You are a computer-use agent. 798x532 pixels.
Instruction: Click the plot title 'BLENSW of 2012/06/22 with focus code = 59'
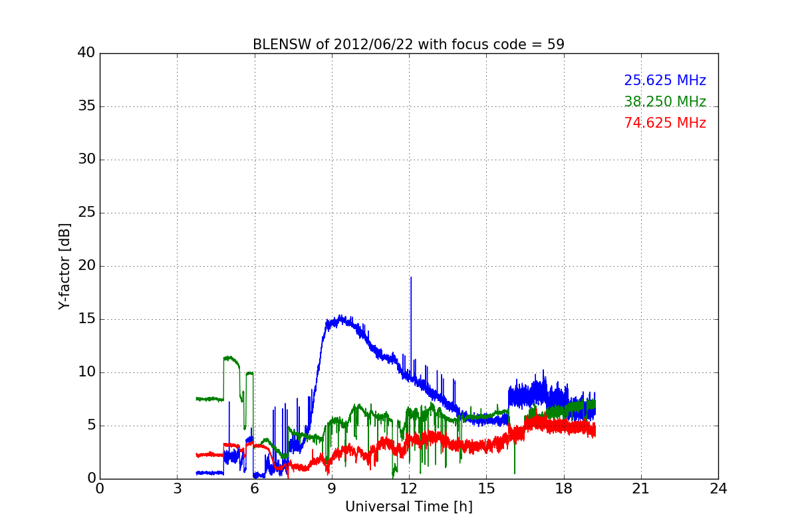pos(408,45)
